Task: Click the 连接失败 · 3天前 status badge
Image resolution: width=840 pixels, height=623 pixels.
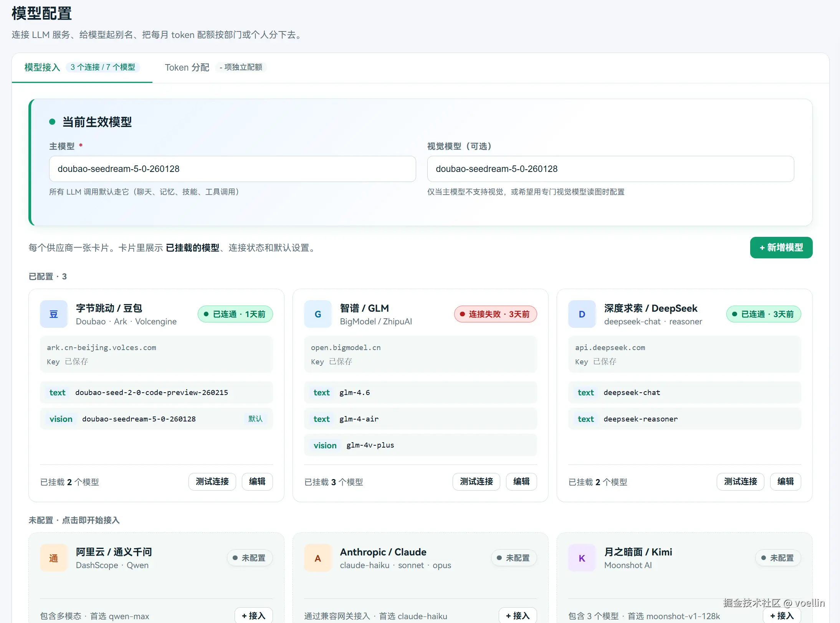Action: pyautogui.click(x=496, y=314)
